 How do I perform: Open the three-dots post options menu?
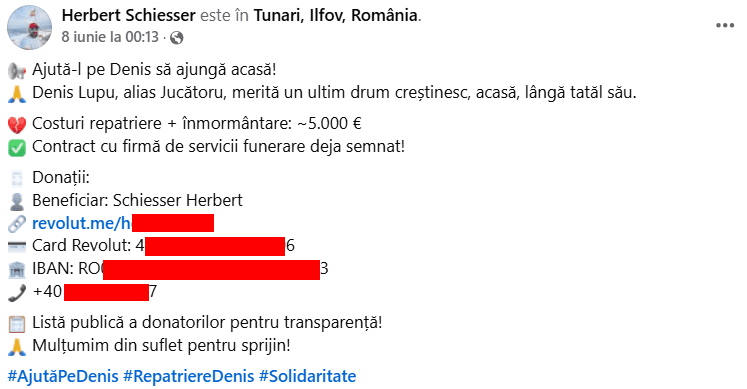click(725, 26)
